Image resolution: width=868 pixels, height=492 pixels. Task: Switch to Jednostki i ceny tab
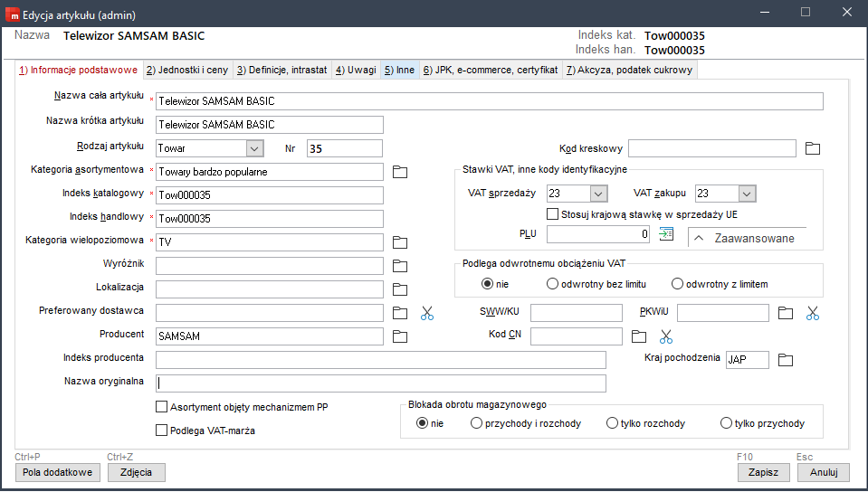point(187,70)
